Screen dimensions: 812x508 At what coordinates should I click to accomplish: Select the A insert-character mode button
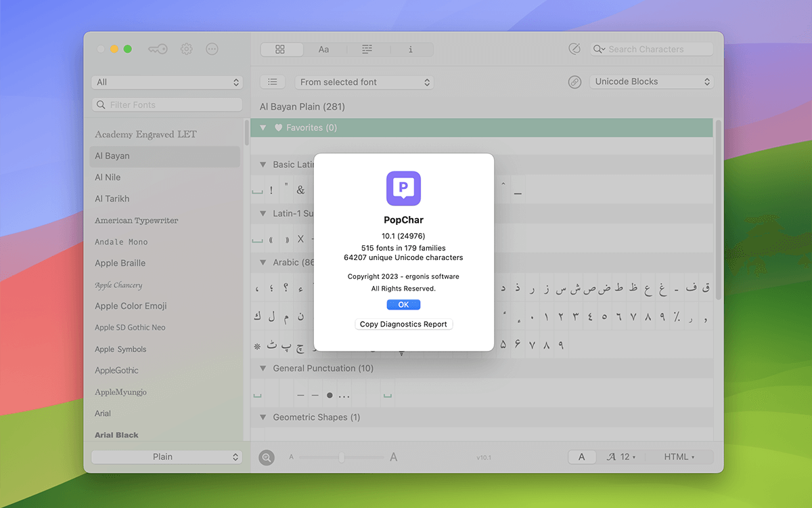tap(582, 457)
